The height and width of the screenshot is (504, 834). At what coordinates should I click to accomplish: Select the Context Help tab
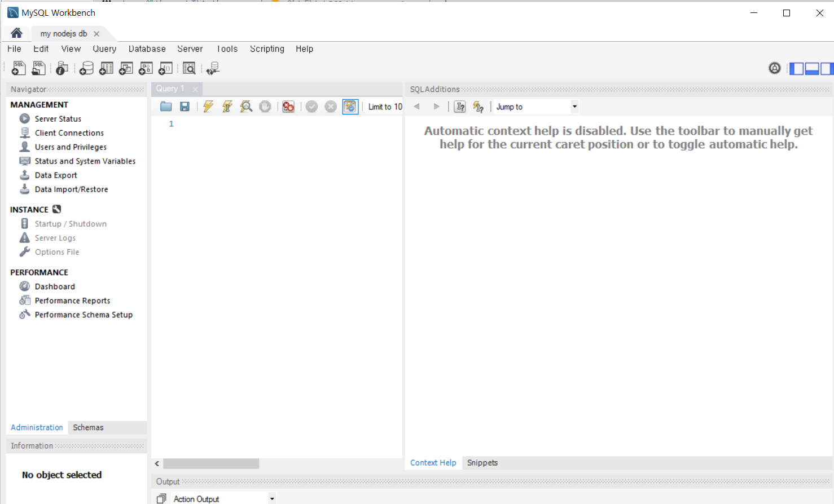[433, 463]
